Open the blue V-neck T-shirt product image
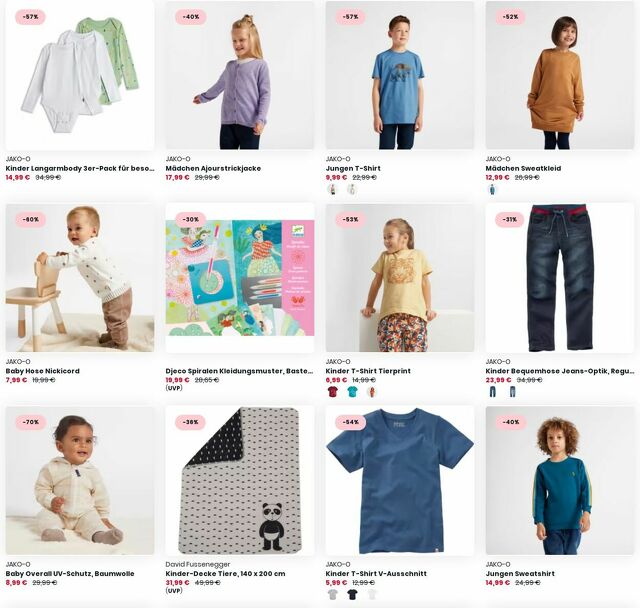This screenshot has height=608, width=640. (400, 480)
